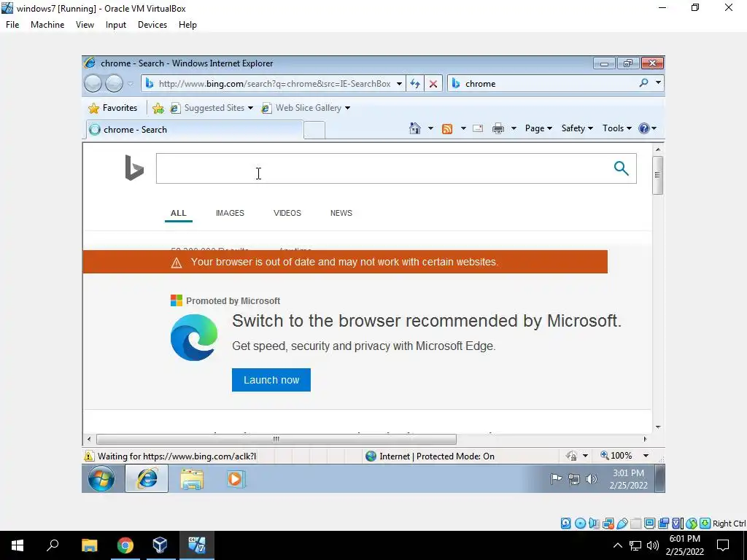747x560 pixels.
Task: Expand the Print button dropdown arrow
Action: pos(514,128)
